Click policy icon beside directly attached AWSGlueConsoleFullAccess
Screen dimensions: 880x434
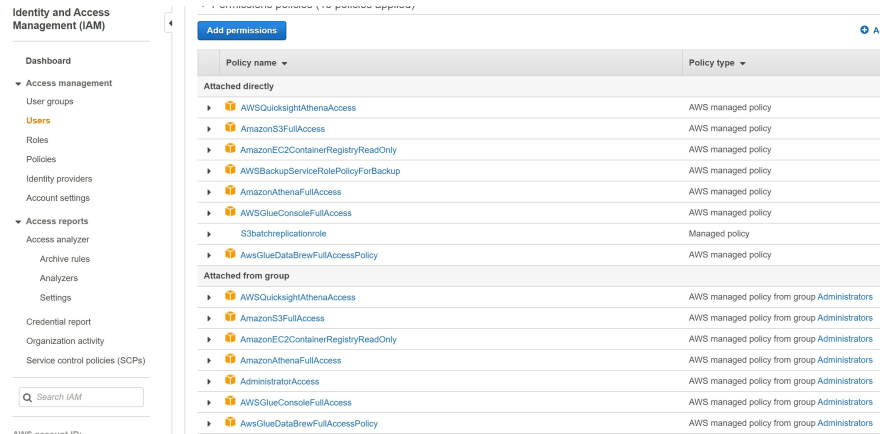click(x=230, y=212)
